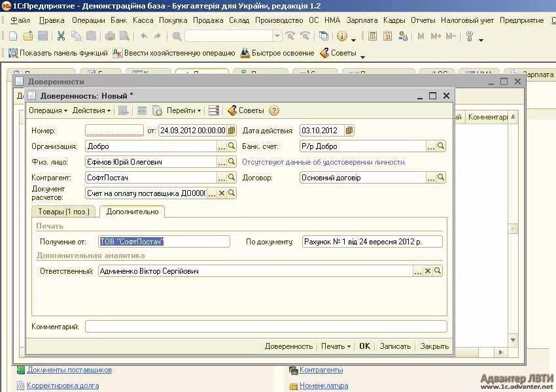Open the Документы поставщиков link

[x=69, y=370]
